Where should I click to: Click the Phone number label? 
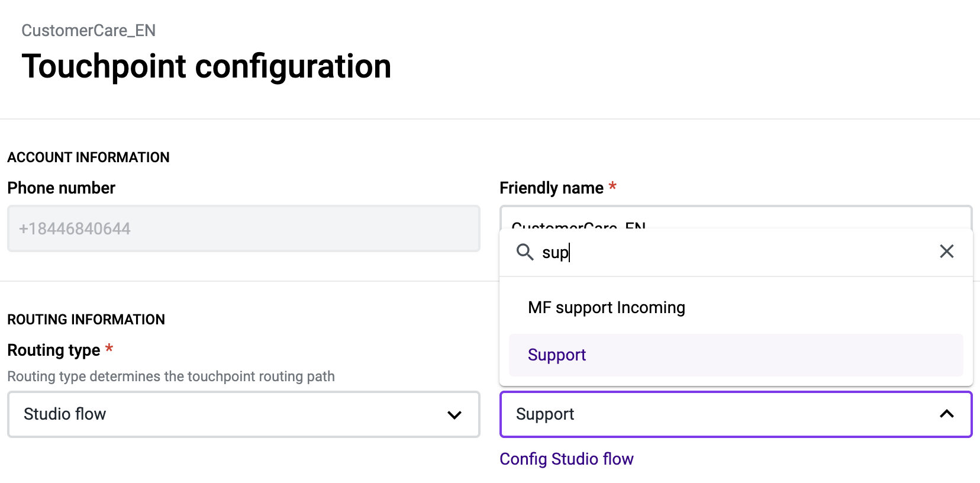pyautogui.click(x=62, y=188)
